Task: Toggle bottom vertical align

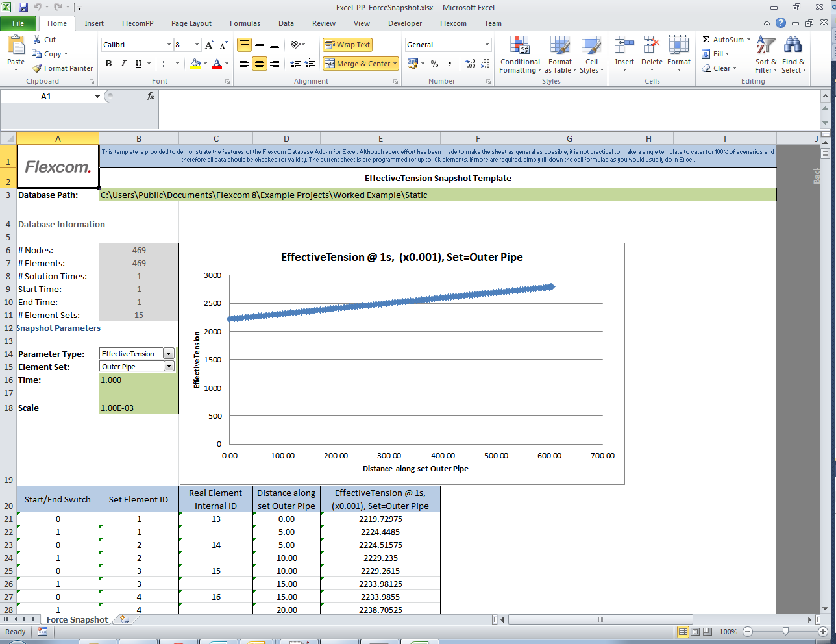Action: click(x=275, y=45)
